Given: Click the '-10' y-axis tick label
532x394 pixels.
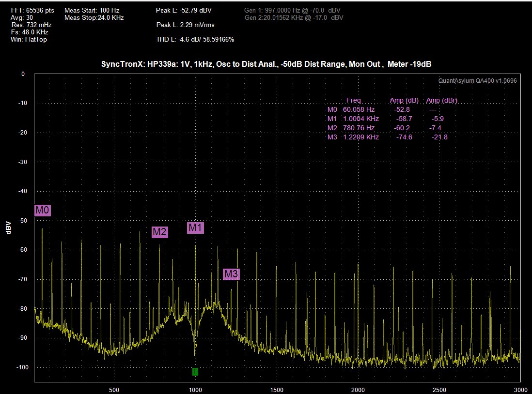Looking at the screenshot, I should [23, 103].
